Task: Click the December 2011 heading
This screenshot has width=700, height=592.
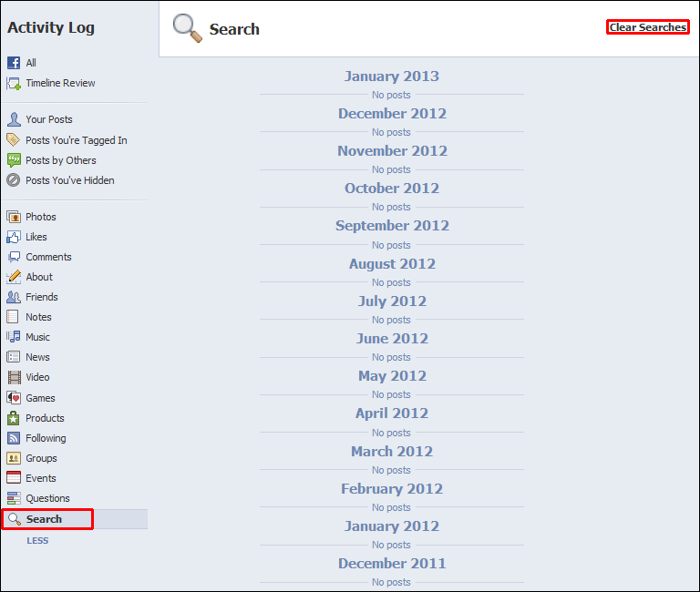Action: coord(392,564)
